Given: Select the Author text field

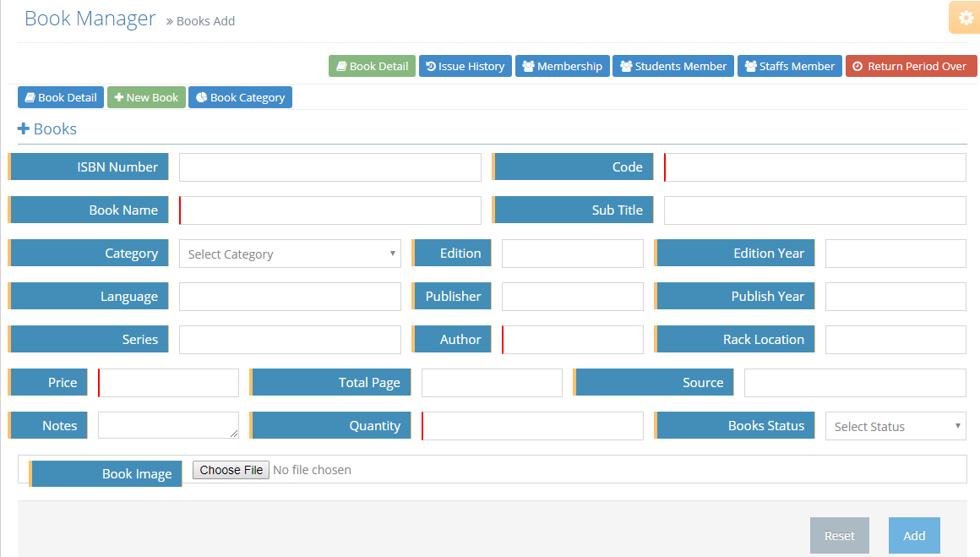Looking at the screenshot, I should click(x=573, y=340).
